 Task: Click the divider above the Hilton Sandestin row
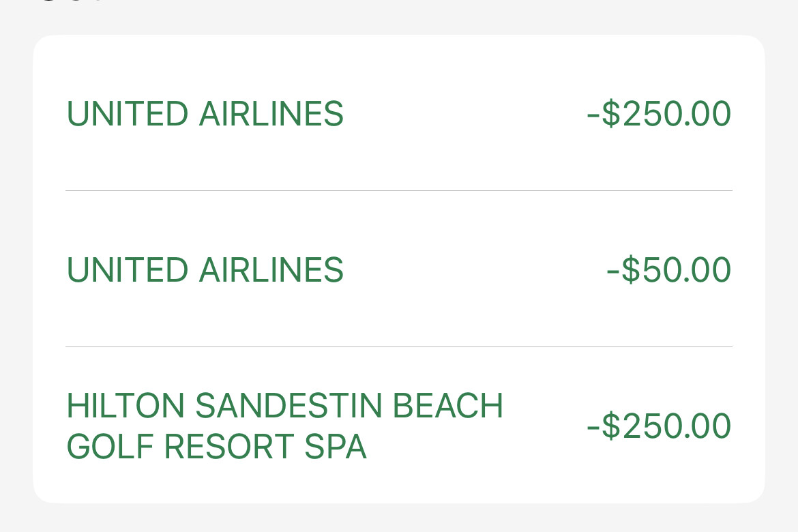tap(399, 347)
